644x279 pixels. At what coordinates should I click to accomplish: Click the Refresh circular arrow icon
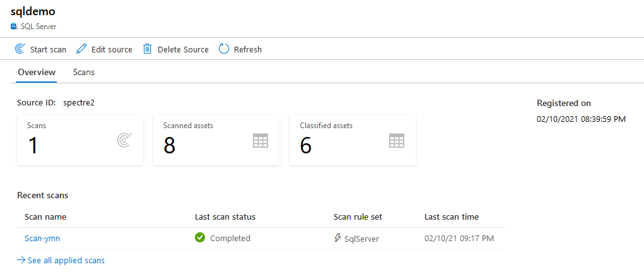click(x=224, y=49)
